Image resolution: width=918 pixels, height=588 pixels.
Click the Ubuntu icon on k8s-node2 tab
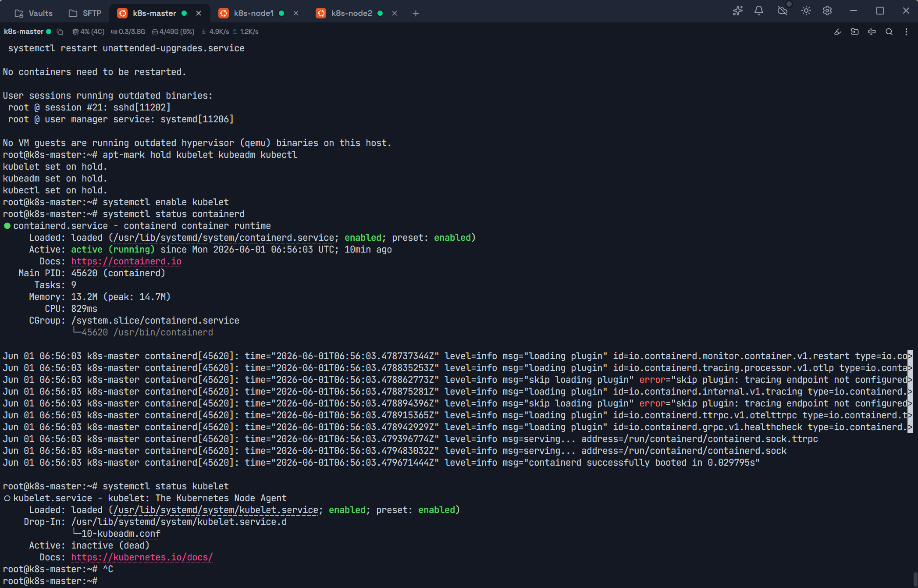tap(321, 13)
